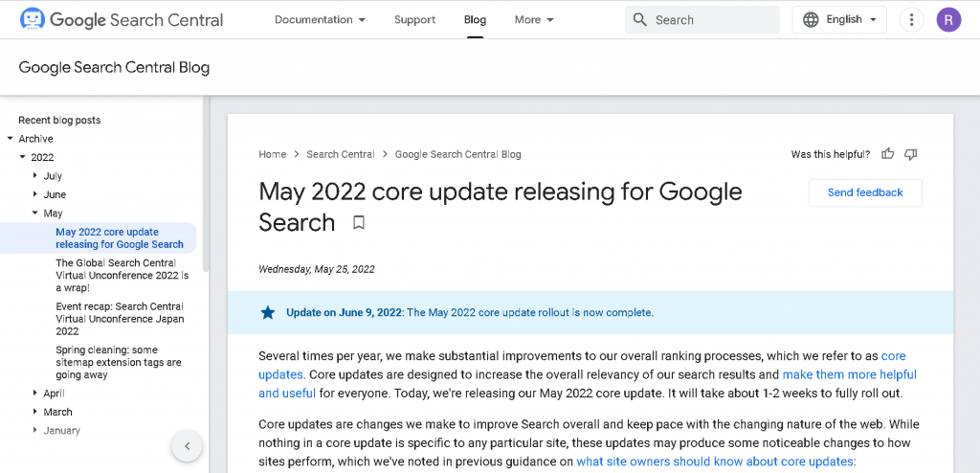Click the thumbs down not helpful icon
The image size is (980, 473).
click(x=911, y=154)
